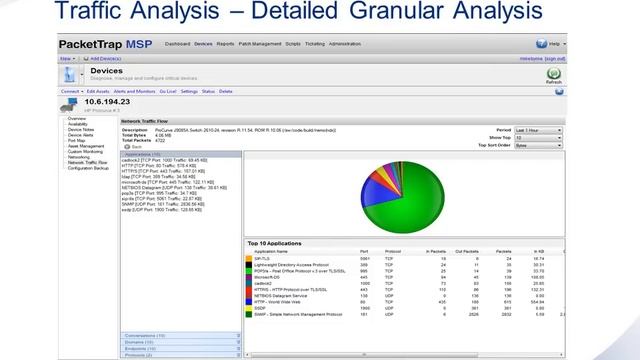Open the Administration menu
Viewport: 640px width, 360px height.
click(345, 44)
